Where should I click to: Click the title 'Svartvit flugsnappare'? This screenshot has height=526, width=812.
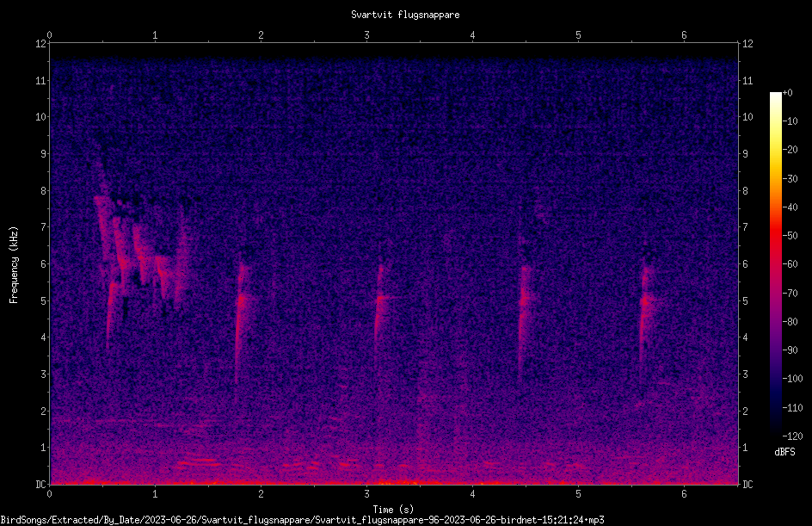click(x=405, y=15)
